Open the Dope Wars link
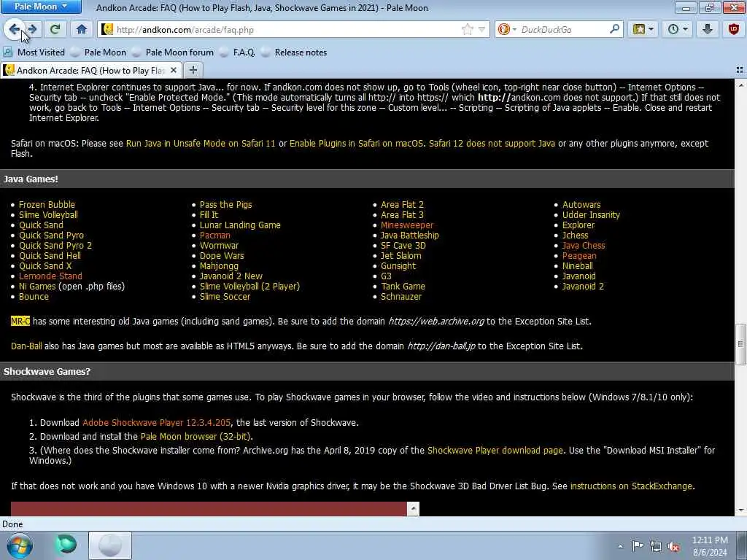 [x=222, y=256]
